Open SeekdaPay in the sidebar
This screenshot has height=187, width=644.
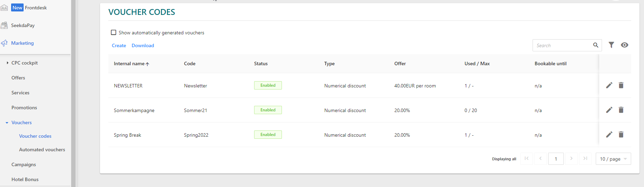tap(23, 25)
